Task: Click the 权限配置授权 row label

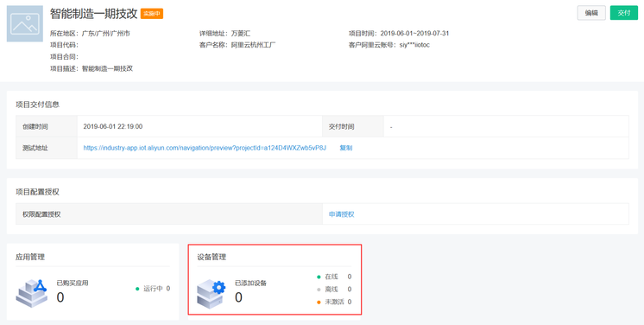Action: (x=42, y=214)
